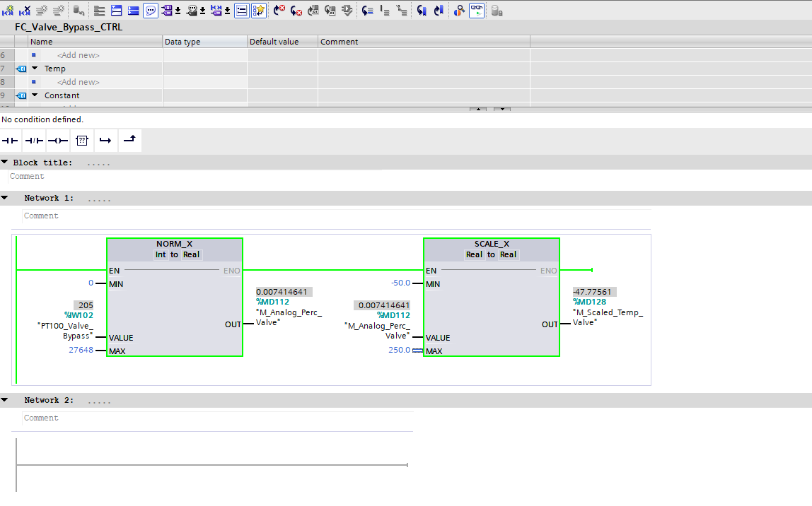Screen dimensions: 812x506
Task: Click the Open all networks icon
Action: 117,11
